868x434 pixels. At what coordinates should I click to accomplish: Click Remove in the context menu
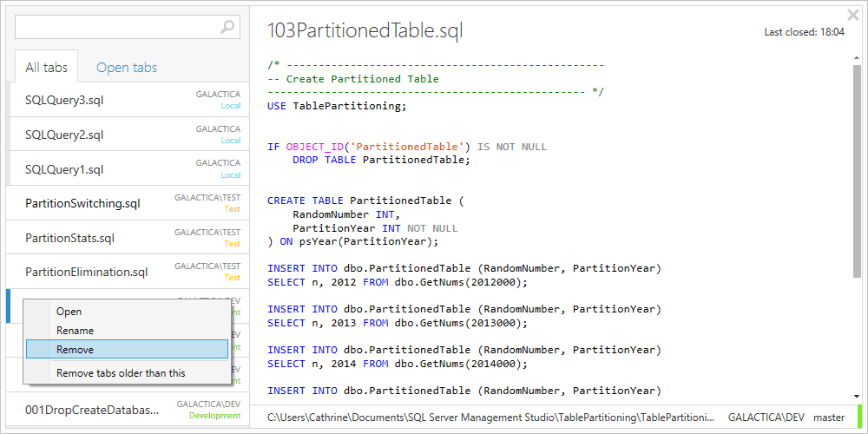75,350
